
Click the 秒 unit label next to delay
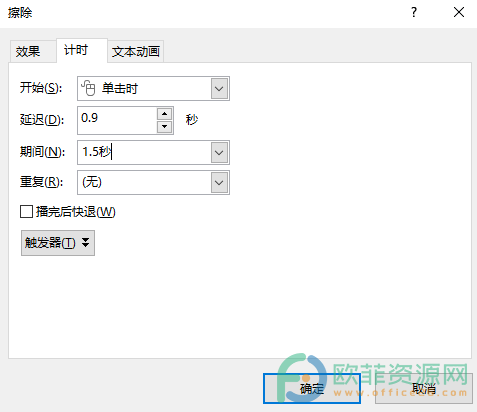pos(192,119)
